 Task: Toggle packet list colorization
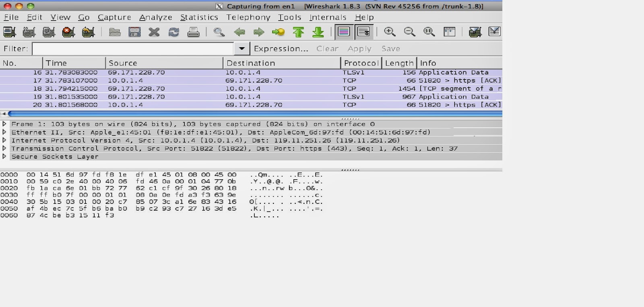[344, 32]
